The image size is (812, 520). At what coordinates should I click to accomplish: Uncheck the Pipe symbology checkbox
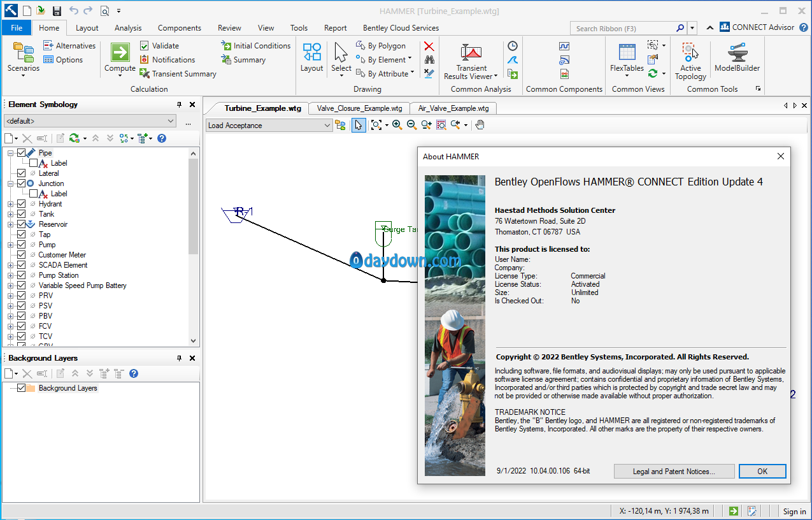coord(22,153)
